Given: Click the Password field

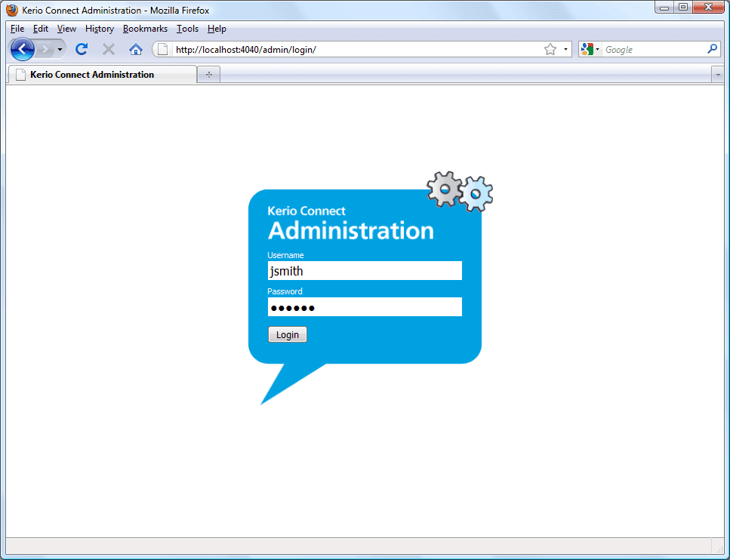Looking at the screenshot, I should tap(365, 306).
